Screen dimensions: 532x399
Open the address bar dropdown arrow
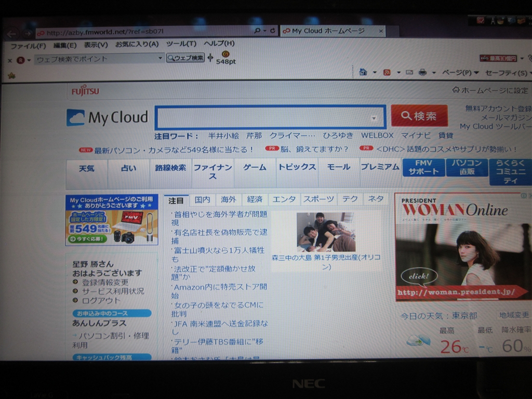point(264,31)
